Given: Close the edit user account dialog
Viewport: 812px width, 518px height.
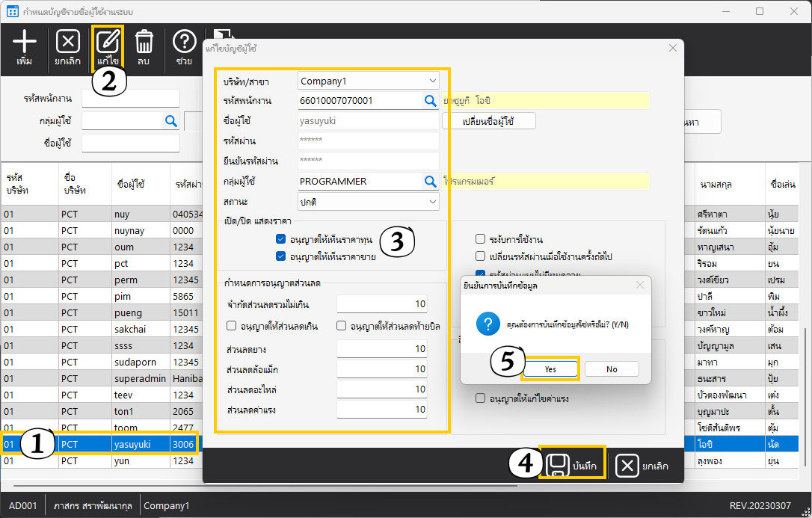Looking at the screenshot, I should (x=672, y=48).
